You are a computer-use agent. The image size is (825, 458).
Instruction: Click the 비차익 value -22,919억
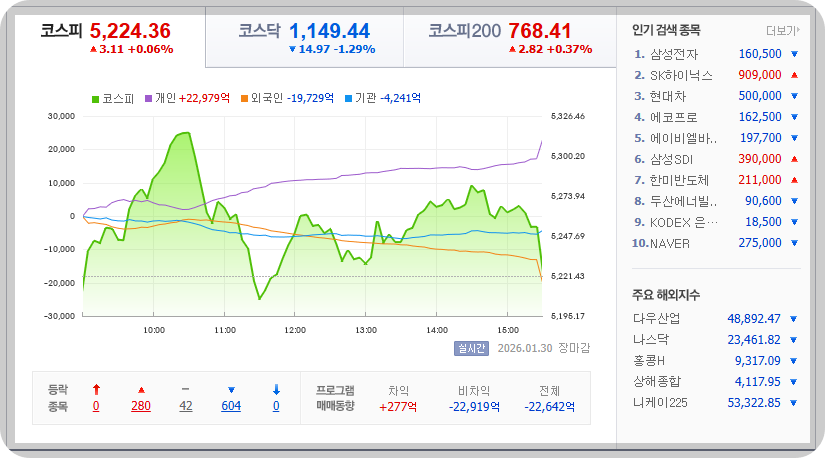tap(475, 407)
